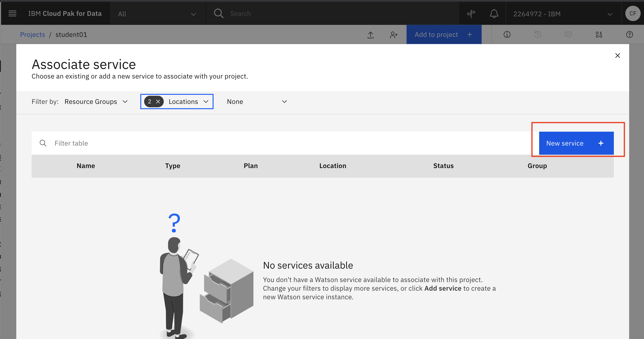This screenshot has width=644, height=339.
Task: Sort by the Location column header
Action: pyautogui.click(x=333, y=166)
